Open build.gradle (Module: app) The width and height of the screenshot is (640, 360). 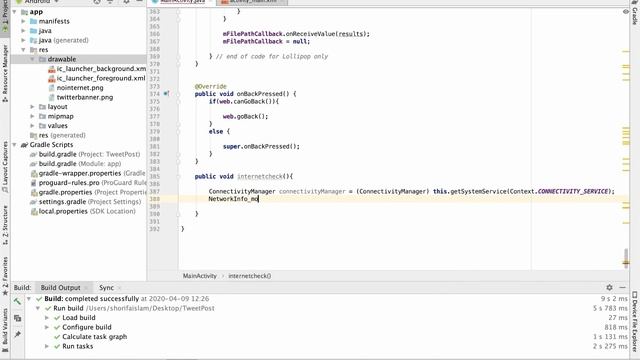coord(80,164)
